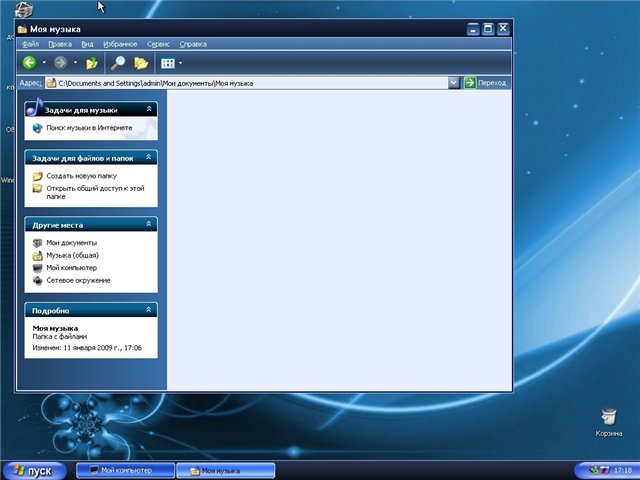The height and width of the screenshot is (480, 640).
Task: Open Сетевое окружение link
Action: pos(78,280)
